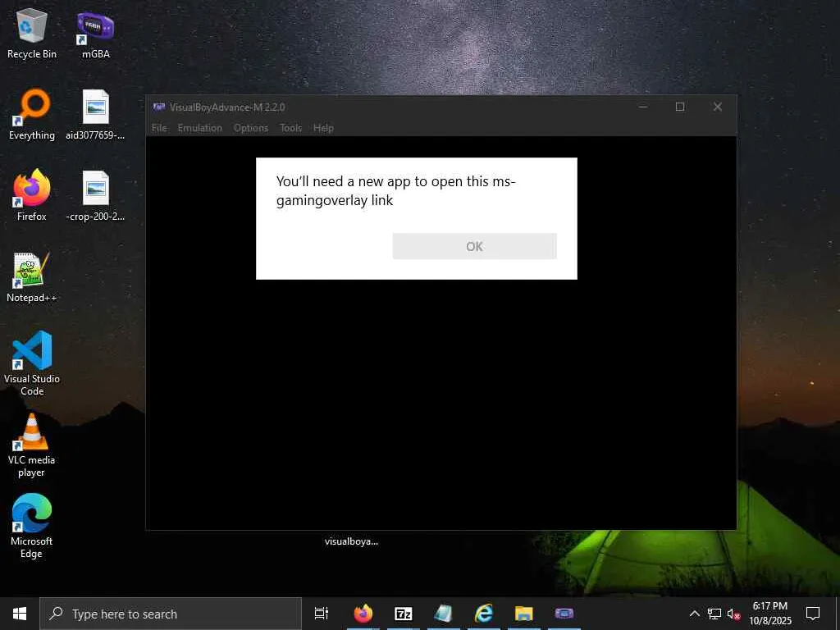The height and width of the screenshot is (630, 840).
Task: Minimize the VisualBoyAdvance-M window
Action: click(x=643, y=107)
